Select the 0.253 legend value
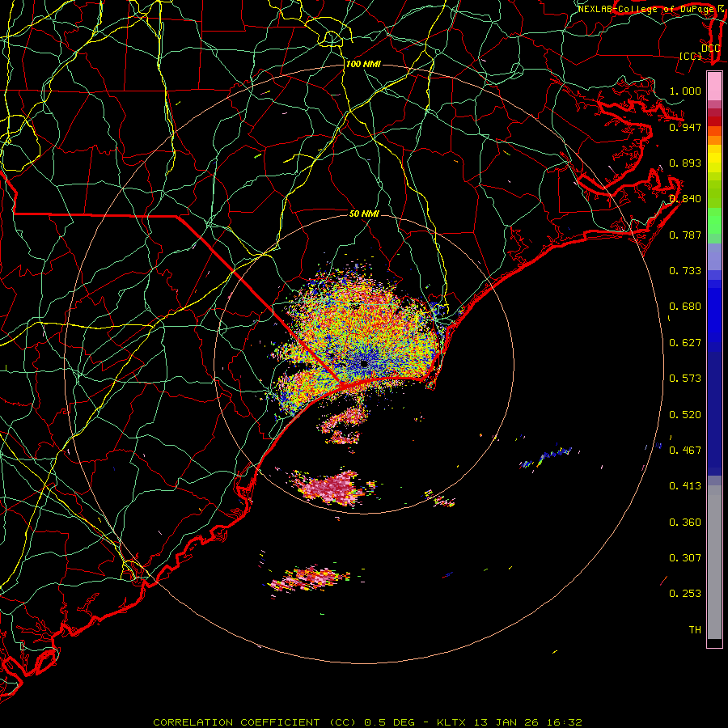728x728 pixels. tap(685, 594)
